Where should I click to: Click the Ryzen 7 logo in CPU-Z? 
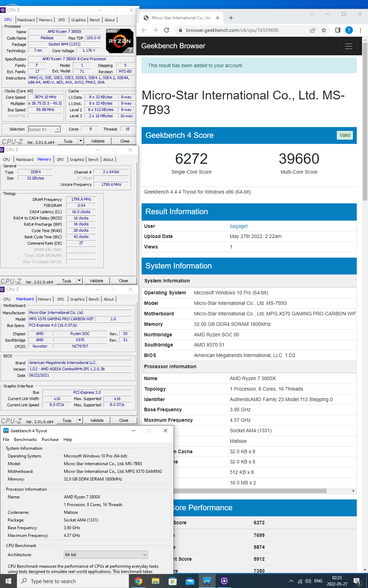(x=120, y=41)
